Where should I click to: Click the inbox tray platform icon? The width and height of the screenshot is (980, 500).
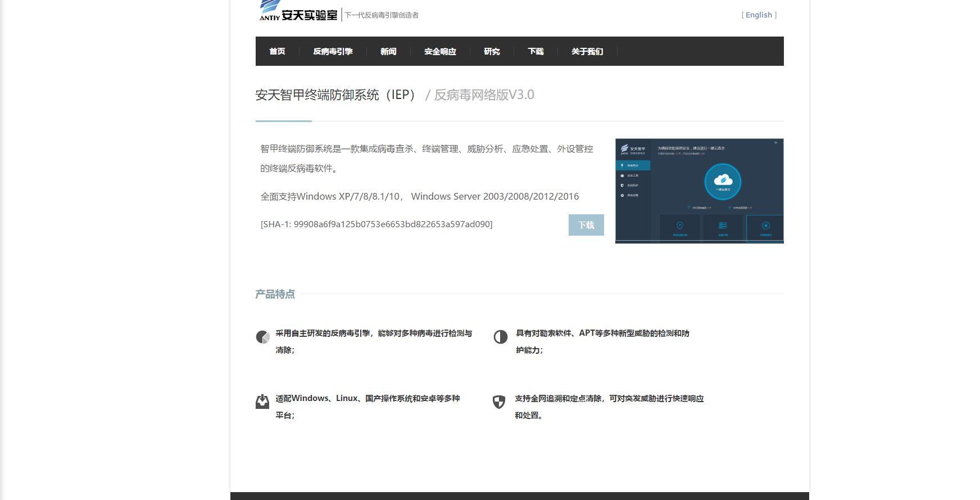[262, 402]
